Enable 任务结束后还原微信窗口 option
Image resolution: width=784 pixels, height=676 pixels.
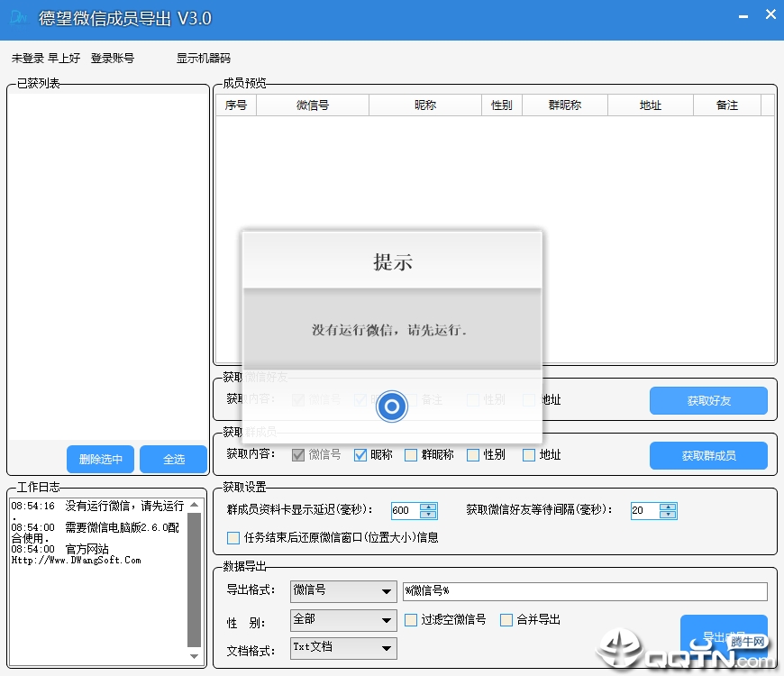[232, 537]
